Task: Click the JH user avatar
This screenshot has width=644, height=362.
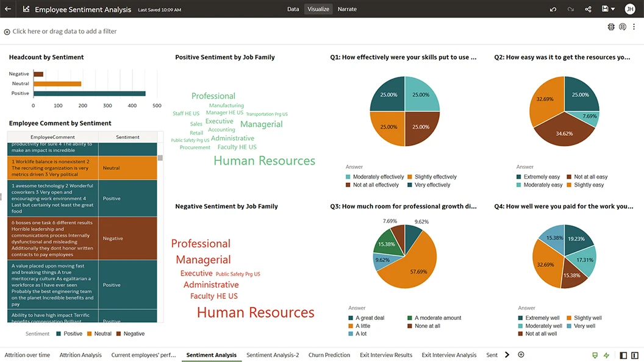Action: tap(629, 9)
